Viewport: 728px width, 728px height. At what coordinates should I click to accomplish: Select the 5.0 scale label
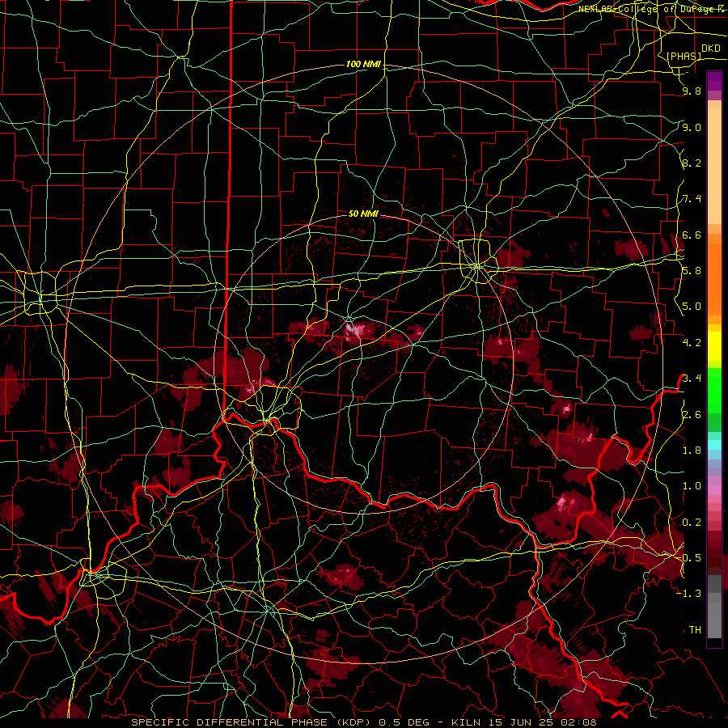pos(692,307)
